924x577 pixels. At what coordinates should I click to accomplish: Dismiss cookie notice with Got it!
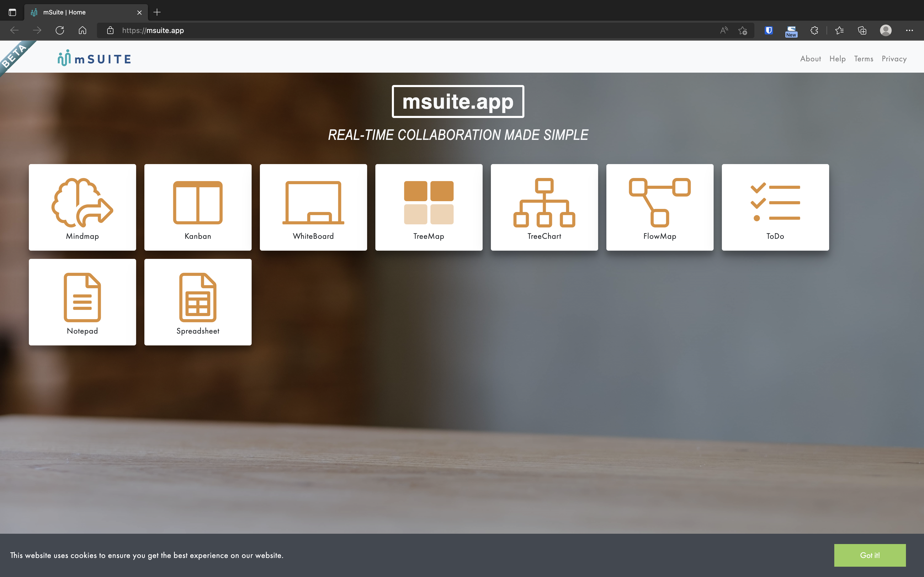[869, 555]
